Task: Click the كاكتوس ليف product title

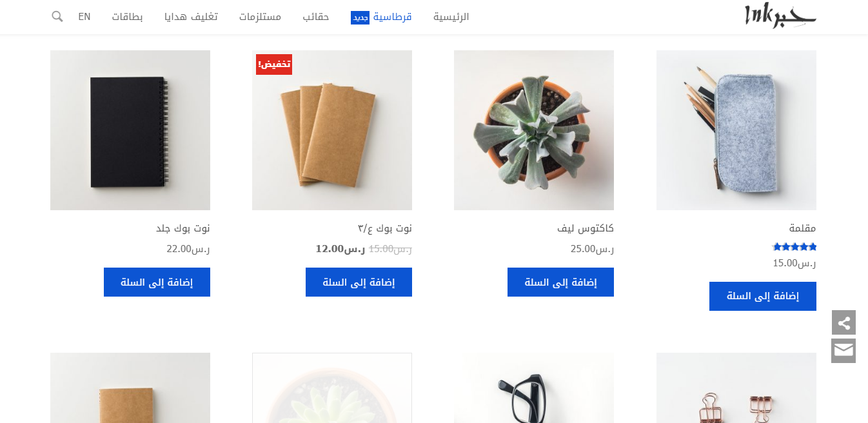Action: [586, 228]
